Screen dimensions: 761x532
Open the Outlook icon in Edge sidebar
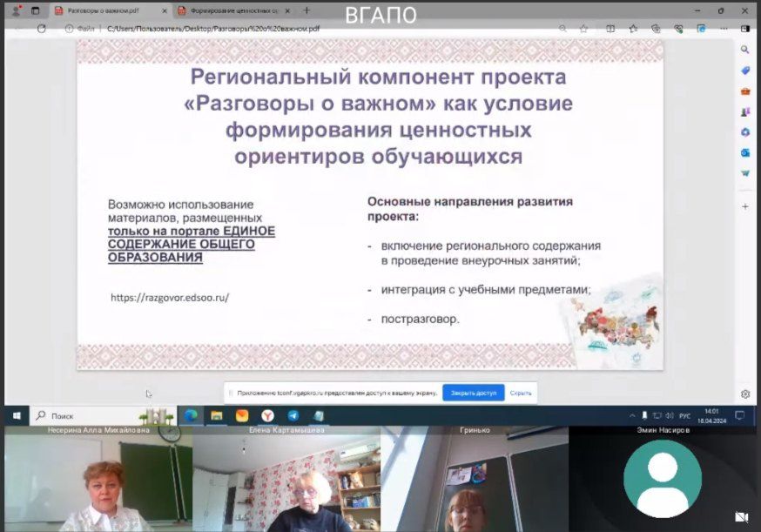pos(745,152)
